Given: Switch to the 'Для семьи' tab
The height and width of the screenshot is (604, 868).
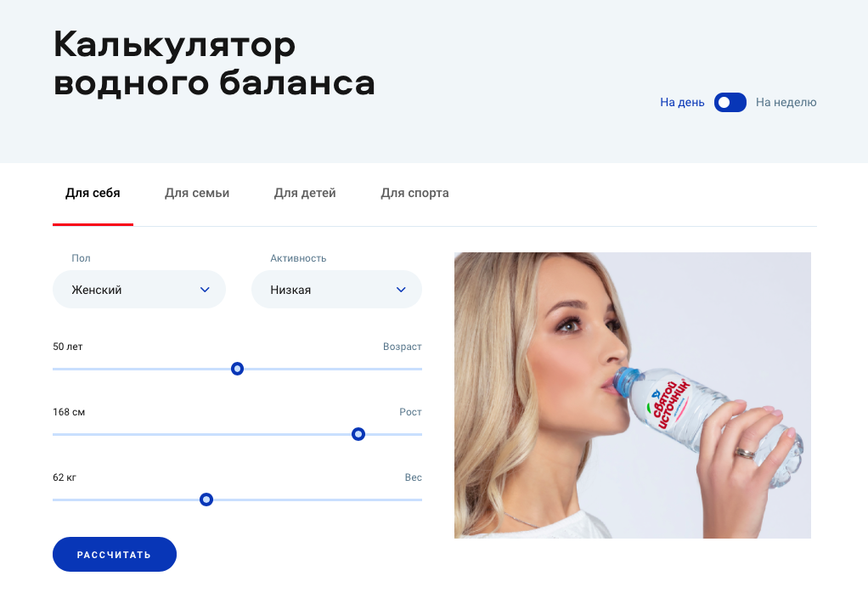Looking at the screenshot, I should click(197, 193).
